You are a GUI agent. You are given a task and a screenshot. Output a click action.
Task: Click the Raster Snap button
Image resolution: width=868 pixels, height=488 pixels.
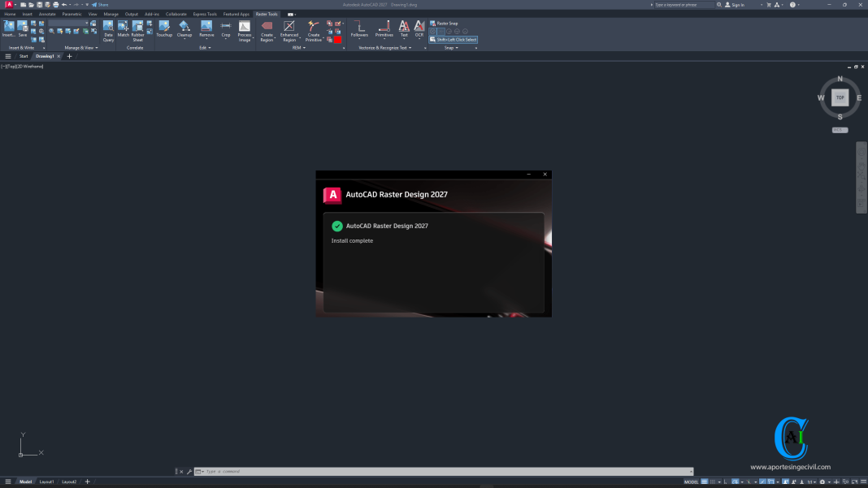coord(444,24)
